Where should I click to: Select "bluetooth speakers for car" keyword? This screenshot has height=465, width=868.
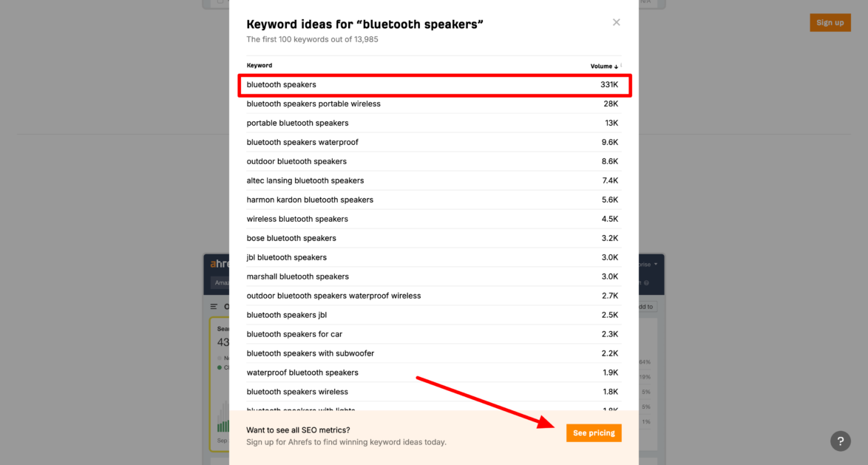[294, 334]
